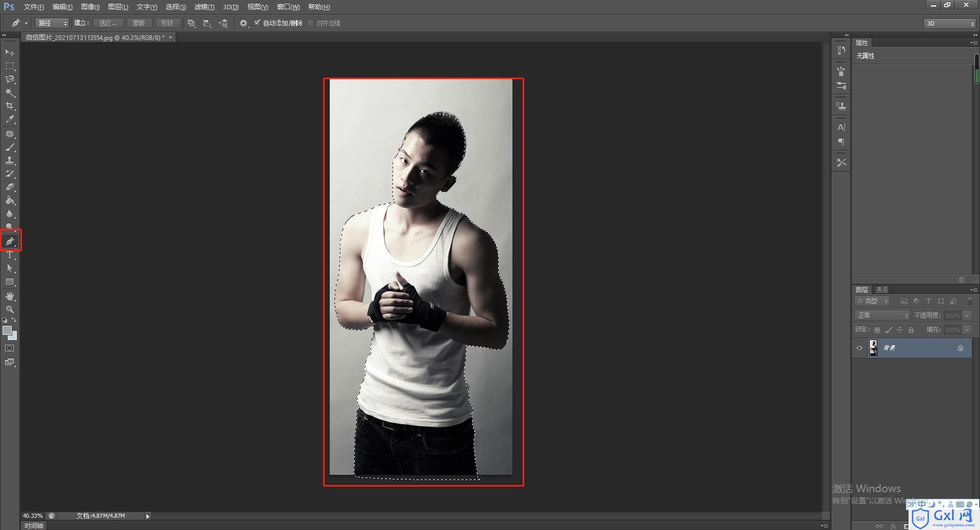Change the screen mode

coord(10,362)
